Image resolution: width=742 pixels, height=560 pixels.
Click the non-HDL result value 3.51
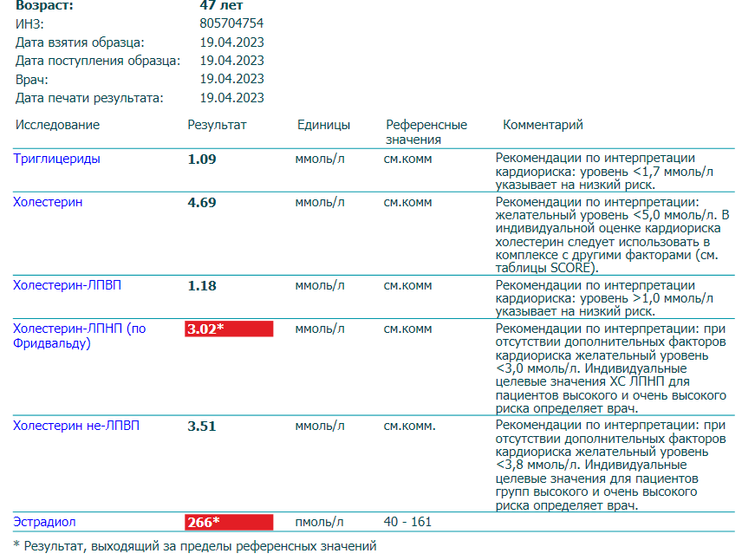click(x=202, y=427)
